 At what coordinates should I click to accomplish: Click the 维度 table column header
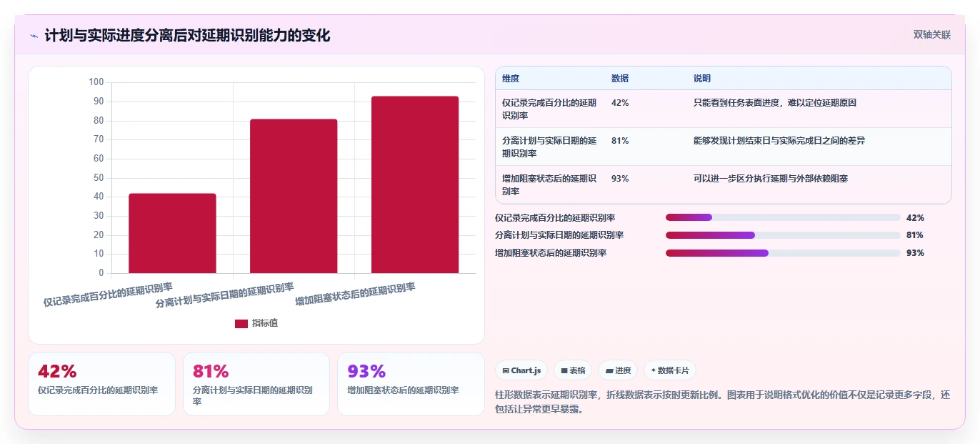point(511,79)
